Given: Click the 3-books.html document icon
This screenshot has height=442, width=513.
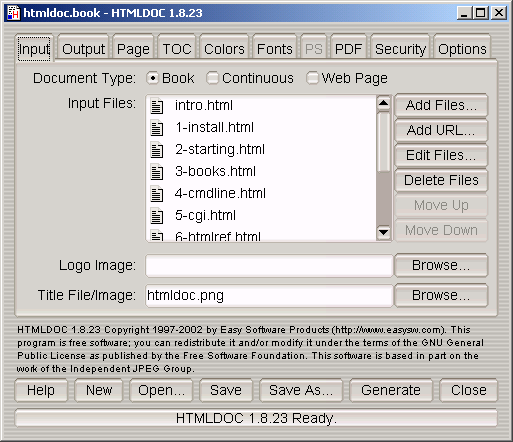Looking at the screenshot, I should point(157,172).
